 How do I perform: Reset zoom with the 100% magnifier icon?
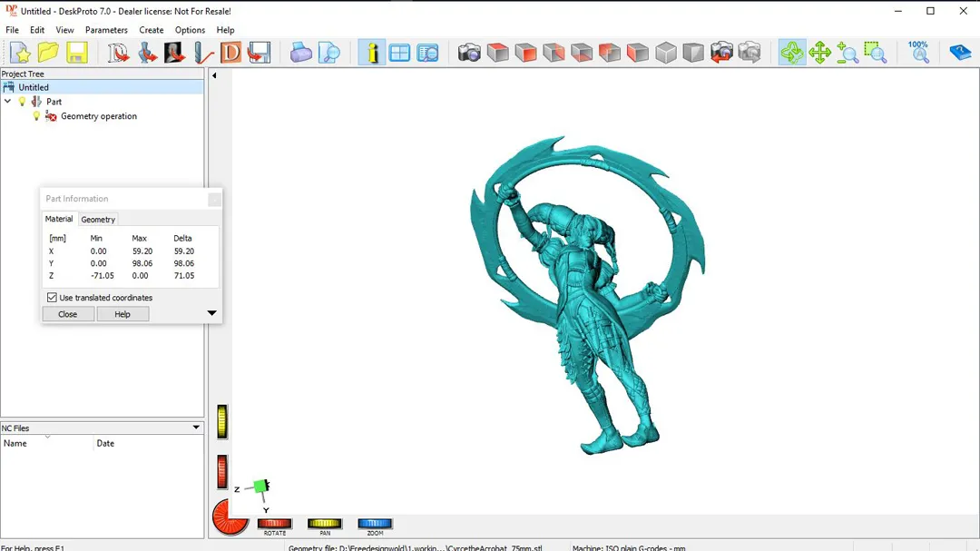coord(918,53)
